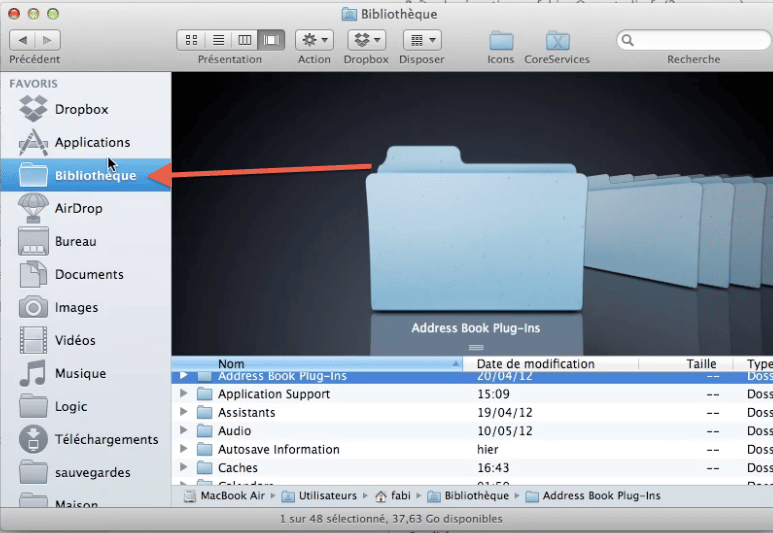Screen dimensions: 773x533
Task: Expand the Audio folder
Action: tap(183, 430)
